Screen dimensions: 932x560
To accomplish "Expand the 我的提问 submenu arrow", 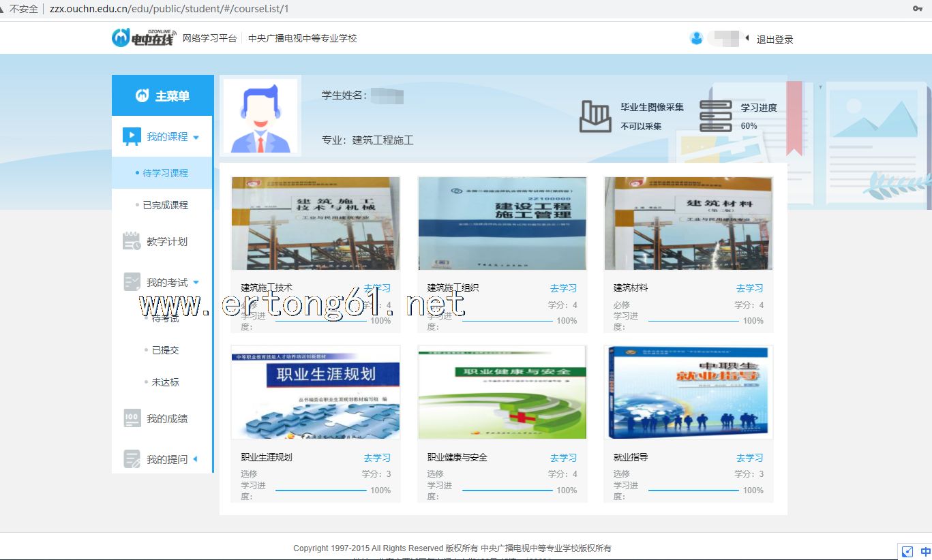I will [x=195, y=459].
